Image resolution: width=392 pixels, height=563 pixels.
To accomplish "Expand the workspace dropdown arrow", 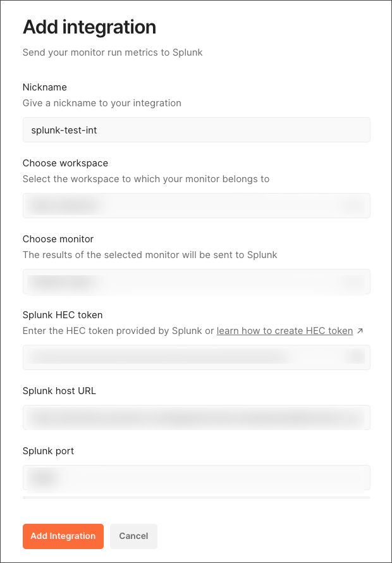I will click(353, 206).
